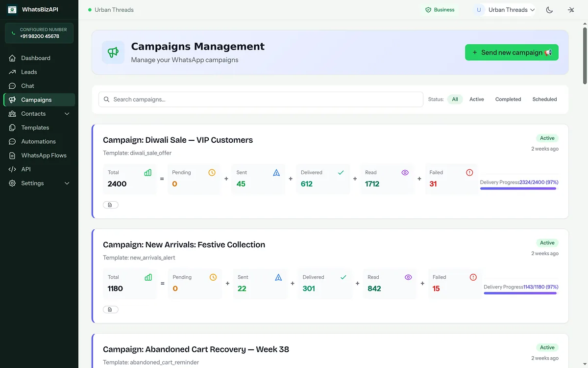Click the WhatsBizAPI logo icon
Screen dimensions: 588x368
point(12,9)
